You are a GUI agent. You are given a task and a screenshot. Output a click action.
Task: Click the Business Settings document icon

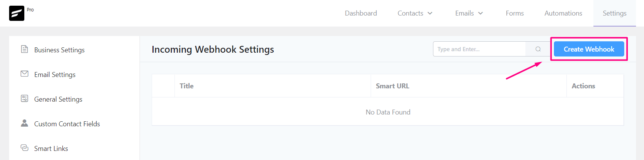24,49
